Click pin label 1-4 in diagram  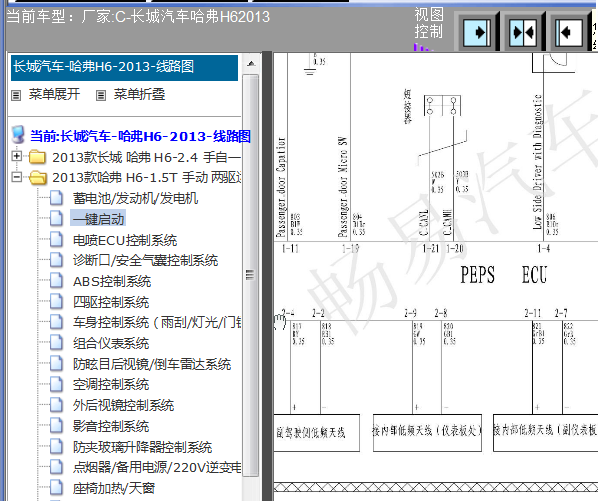[x=543, y=249]
